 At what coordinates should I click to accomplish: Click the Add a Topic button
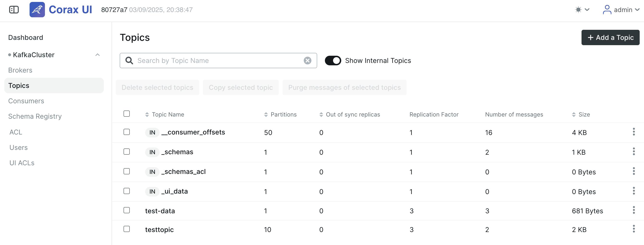[610, 37]
